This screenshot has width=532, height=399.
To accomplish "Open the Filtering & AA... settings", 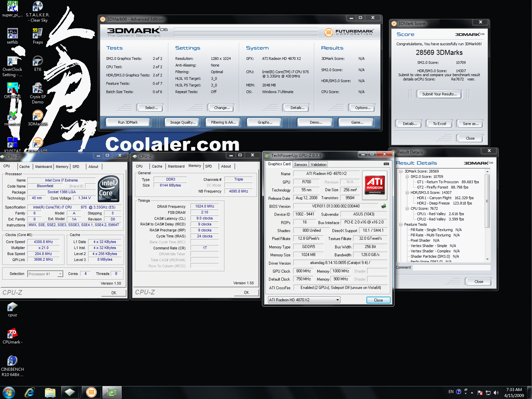I will pos(223,122).
